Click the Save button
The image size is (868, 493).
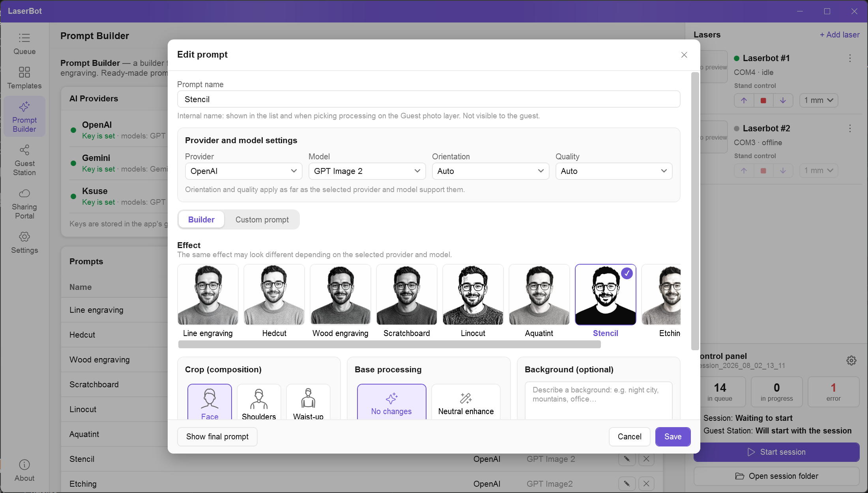tap(673, 437)
